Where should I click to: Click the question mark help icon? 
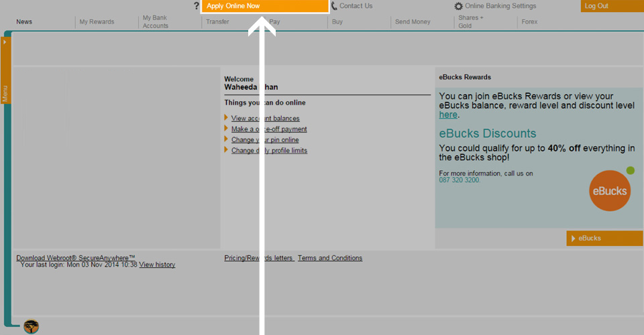[x=197, y=6]
